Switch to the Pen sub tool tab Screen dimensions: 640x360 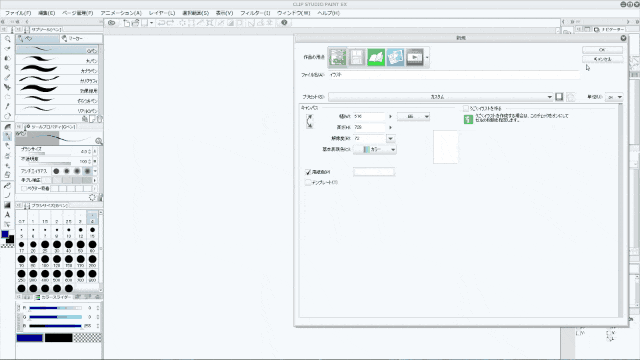(38, 38)
